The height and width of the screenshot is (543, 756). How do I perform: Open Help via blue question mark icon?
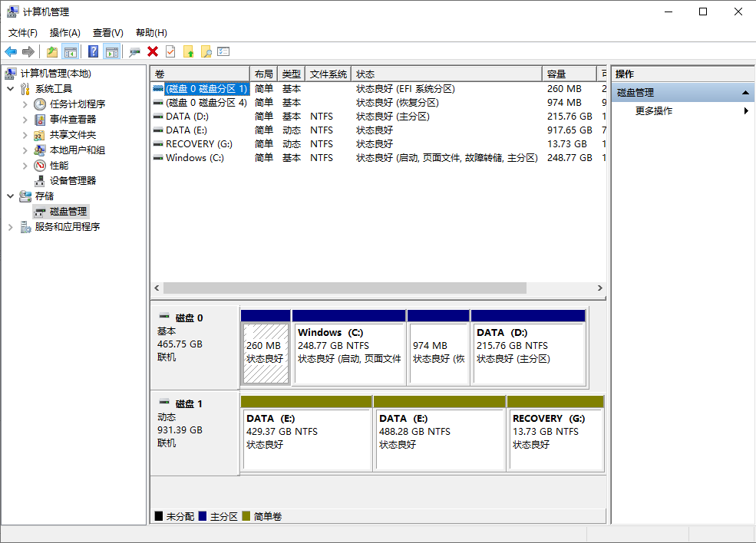tap(93, 51)
